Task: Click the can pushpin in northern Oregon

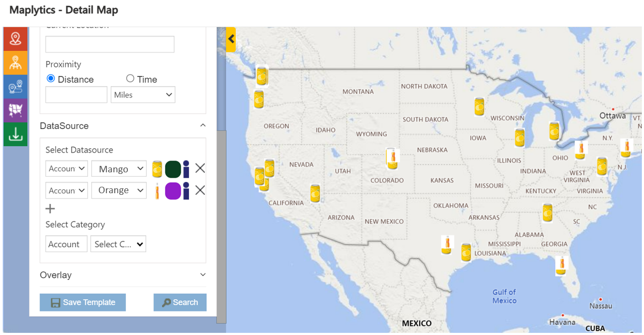Action: (259, 99)
